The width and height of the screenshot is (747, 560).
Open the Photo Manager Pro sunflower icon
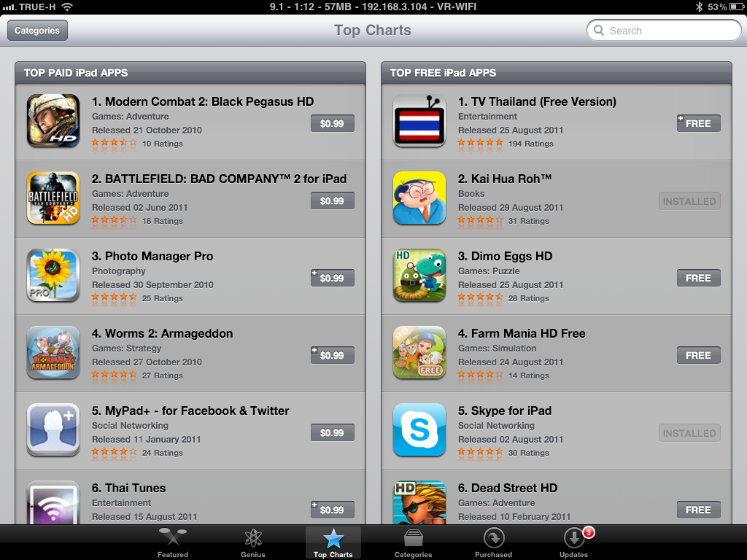tap(53, 275)
